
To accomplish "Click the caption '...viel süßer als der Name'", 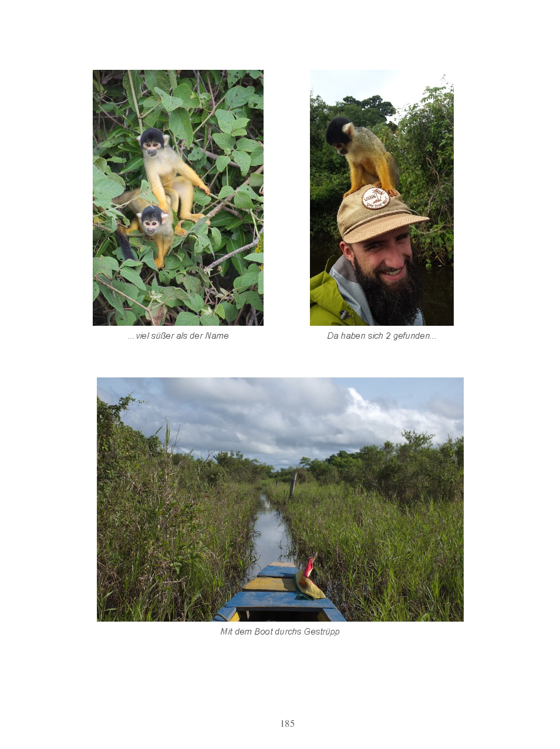I will click(178, 336).
